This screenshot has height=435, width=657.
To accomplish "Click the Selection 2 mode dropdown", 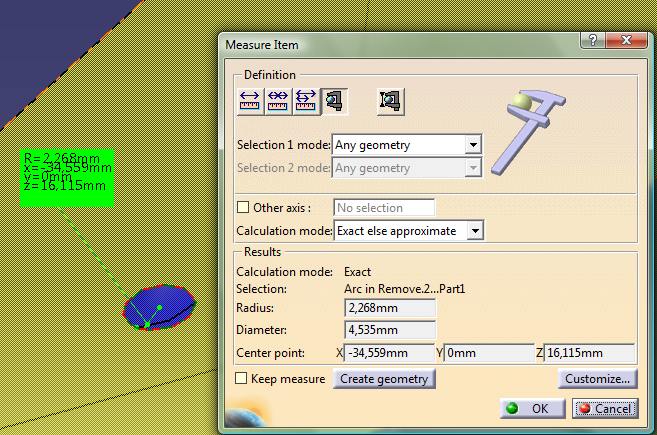I will 407,168.
